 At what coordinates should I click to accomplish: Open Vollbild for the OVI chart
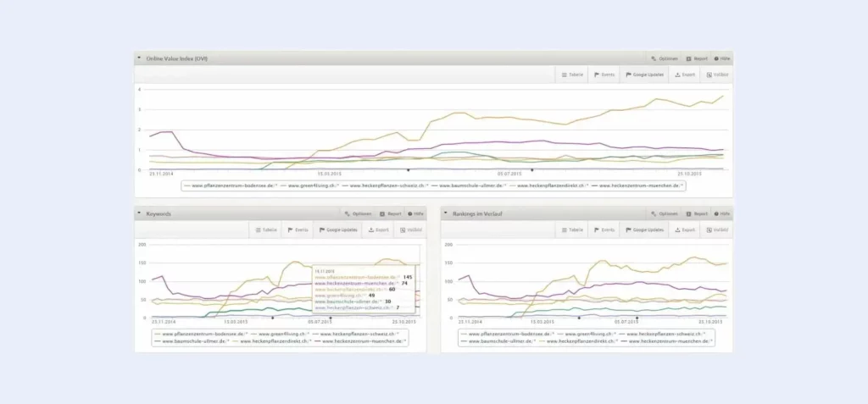pos(716,75)
